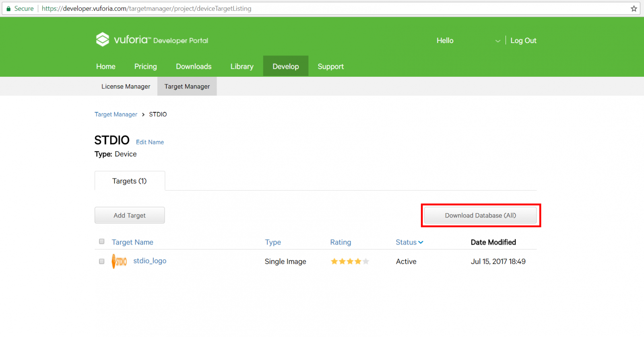
Task: Go to Home in navigation
Action: coord(106,66)
